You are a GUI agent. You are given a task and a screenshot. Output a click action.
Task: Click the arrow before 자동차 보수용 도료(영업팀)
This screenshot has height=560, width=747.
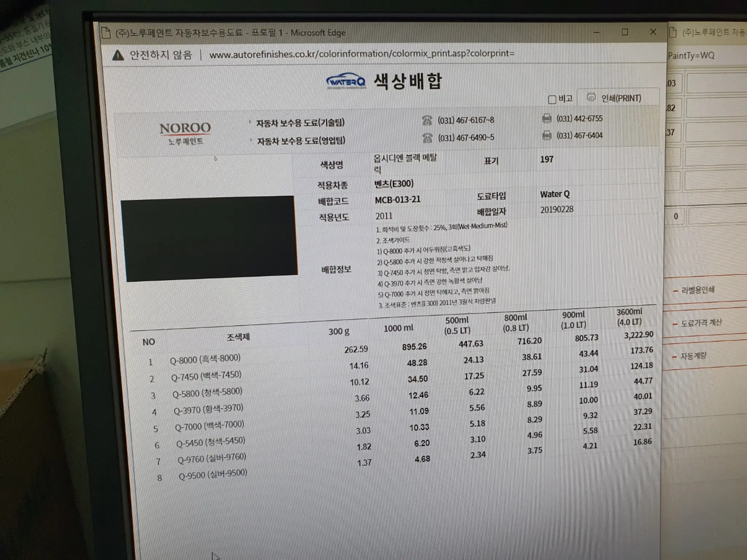pyautogui.click(x=251, y=140)
